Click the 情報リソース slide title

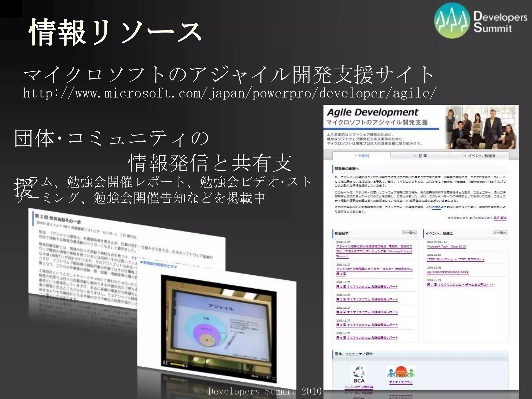pyautogui.click(x=116, y=33)
